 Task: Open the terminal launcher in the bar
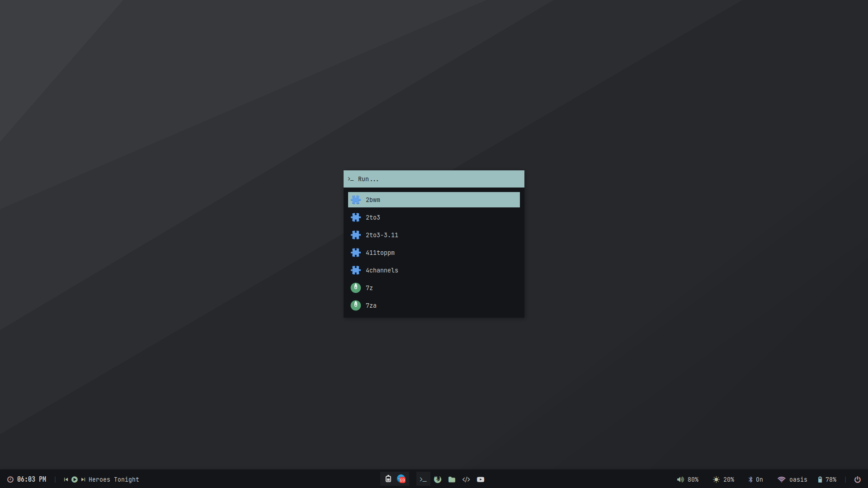tap(423, 479)
